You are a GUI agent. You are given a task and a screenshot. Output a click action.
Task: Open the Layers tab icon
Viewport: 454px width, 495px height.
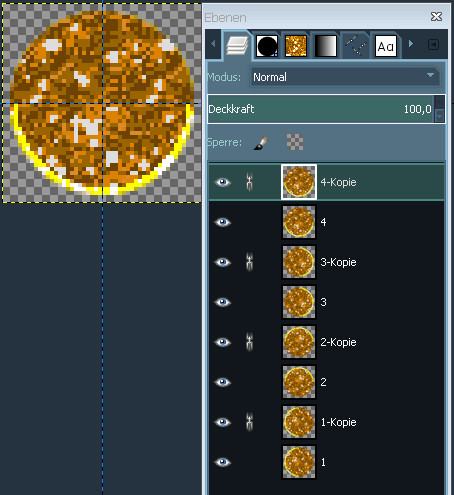pos(237,45)
